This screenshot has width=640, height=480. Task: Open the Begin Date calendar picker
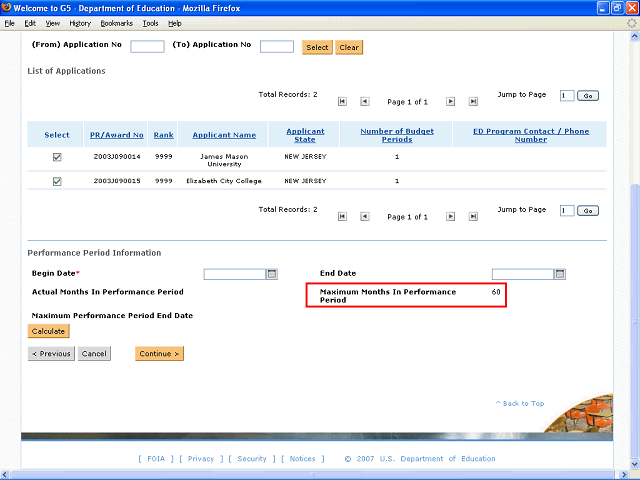click(272, 274)
